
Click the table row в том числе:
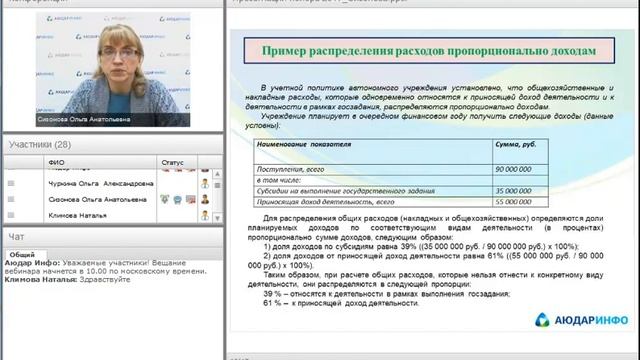pos(400,180)
